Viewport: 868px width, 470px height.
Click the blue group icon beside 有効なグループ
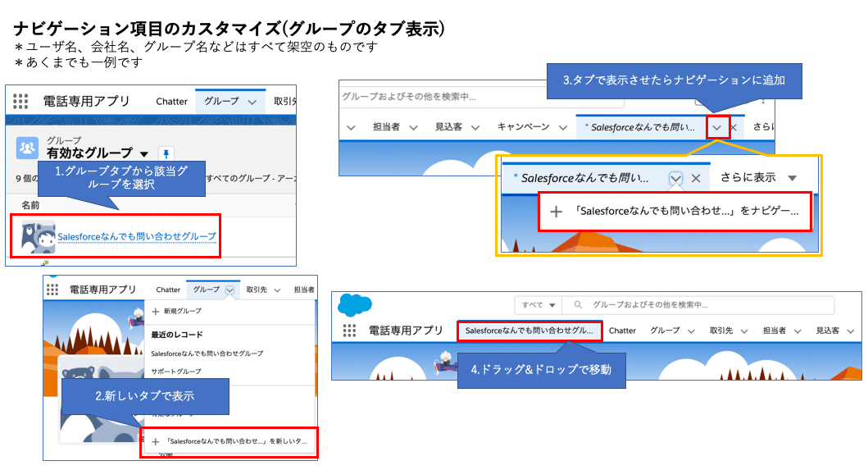(x=27, y=148)
